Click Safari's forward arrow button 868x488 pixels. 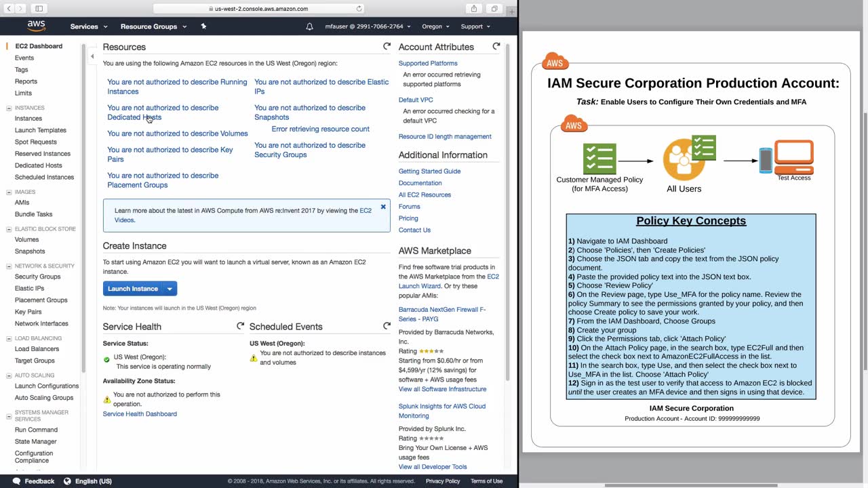coord(22,9)
